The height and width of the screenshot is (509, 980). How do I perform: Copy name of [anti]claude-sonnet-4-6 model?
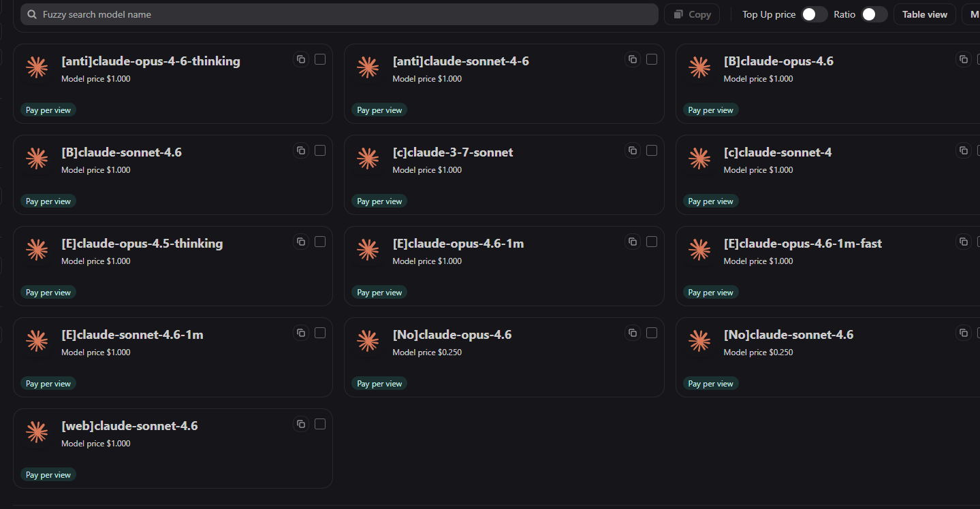click(633, 59)
